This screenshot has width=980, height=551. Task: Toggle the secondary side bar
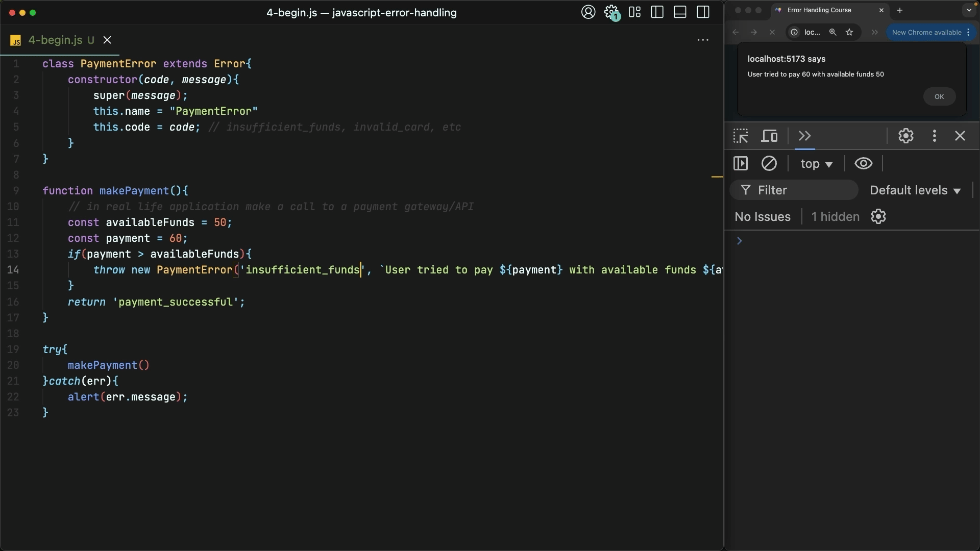tap(703, 12)
